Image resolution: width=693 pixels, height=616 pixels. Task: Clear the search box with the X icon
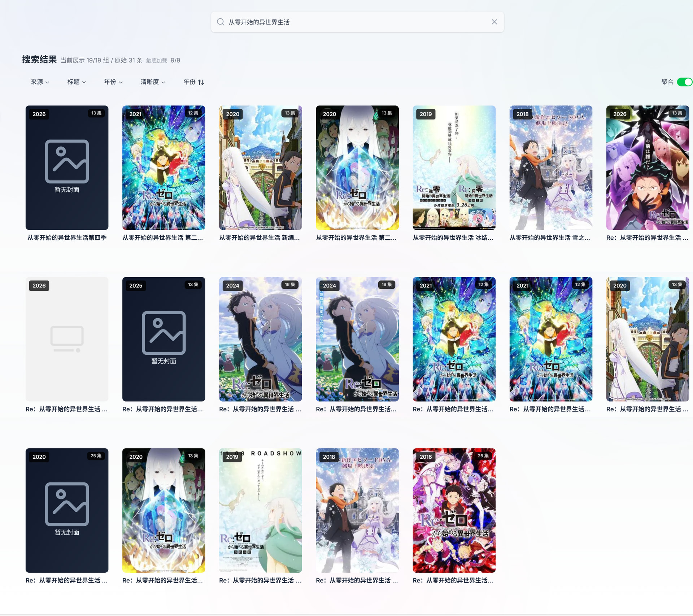click(494, 22)
